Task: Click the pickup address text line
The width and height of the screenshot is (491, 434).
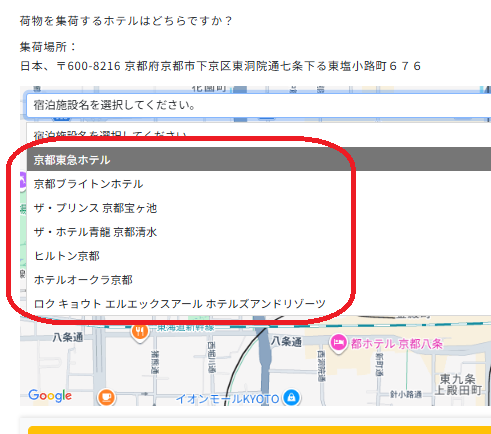Action: coord(220,66)
